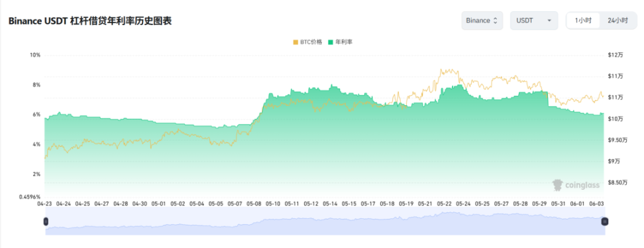Click the 8% left axis label

[x=37, y=85]
